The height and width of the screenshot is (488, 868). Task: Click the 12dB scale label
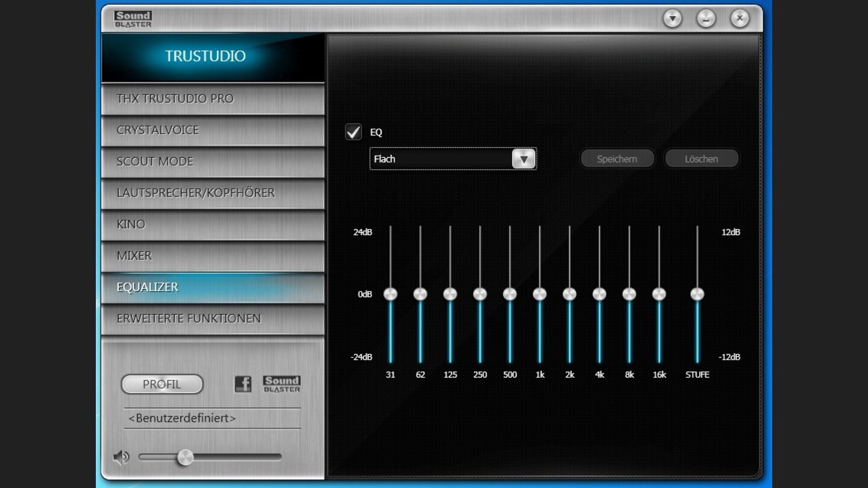(x=731, y=232)
